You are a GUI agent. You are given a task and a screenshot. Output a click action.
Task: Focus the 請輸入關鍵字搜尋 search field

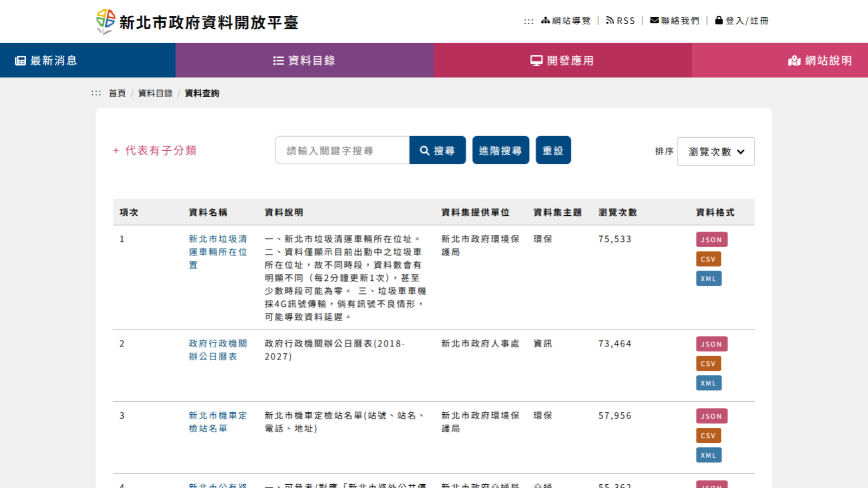pyautogui.click(x=342, y=150)
